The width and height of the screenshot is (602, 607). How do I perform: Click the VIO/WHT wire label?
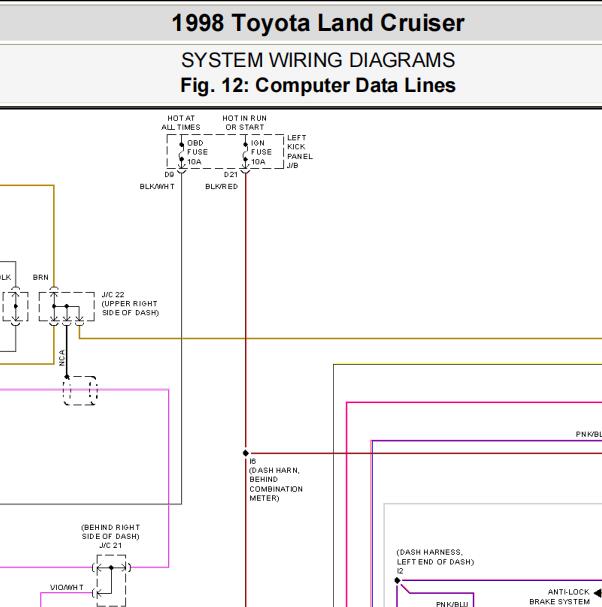click(x=67, y=587)
